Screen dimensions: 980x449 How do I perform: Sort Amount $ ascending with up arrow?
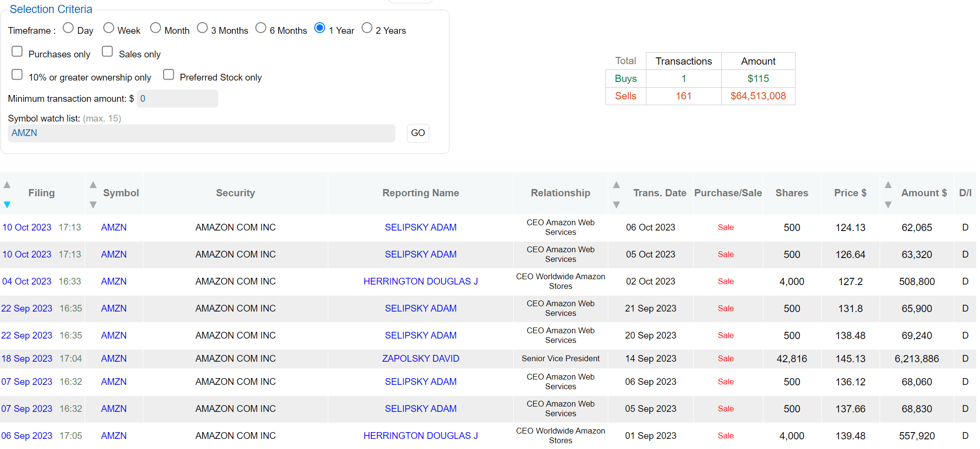coord(888,185)
